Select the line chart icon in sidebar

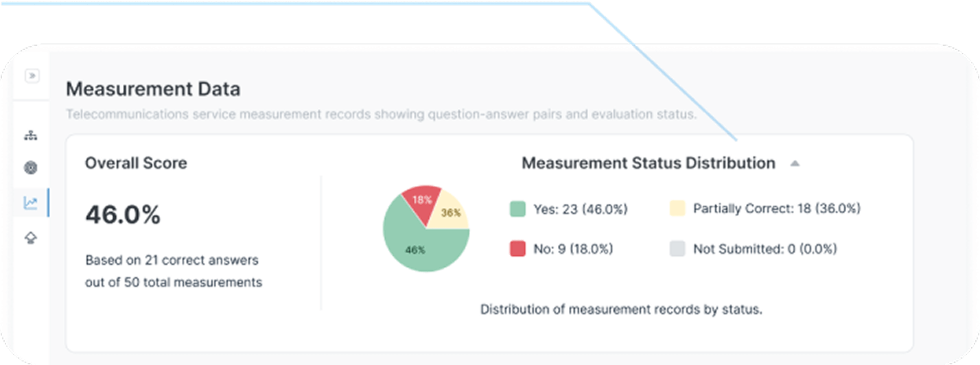pos(30,202)
